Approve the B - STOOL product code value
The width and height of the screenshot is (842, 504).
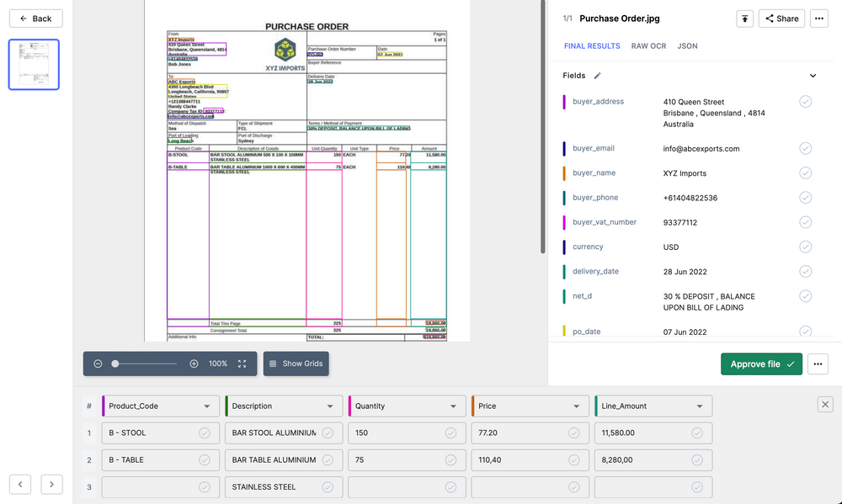[205, 432]
